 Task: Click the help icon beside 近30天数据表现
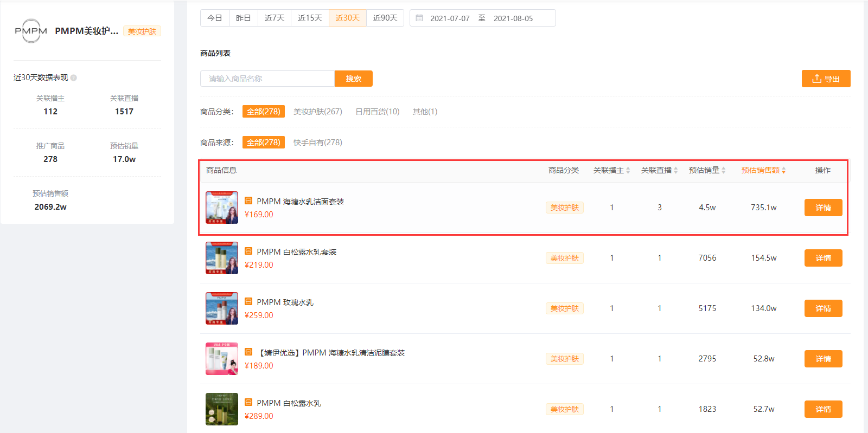click(74, 77)
